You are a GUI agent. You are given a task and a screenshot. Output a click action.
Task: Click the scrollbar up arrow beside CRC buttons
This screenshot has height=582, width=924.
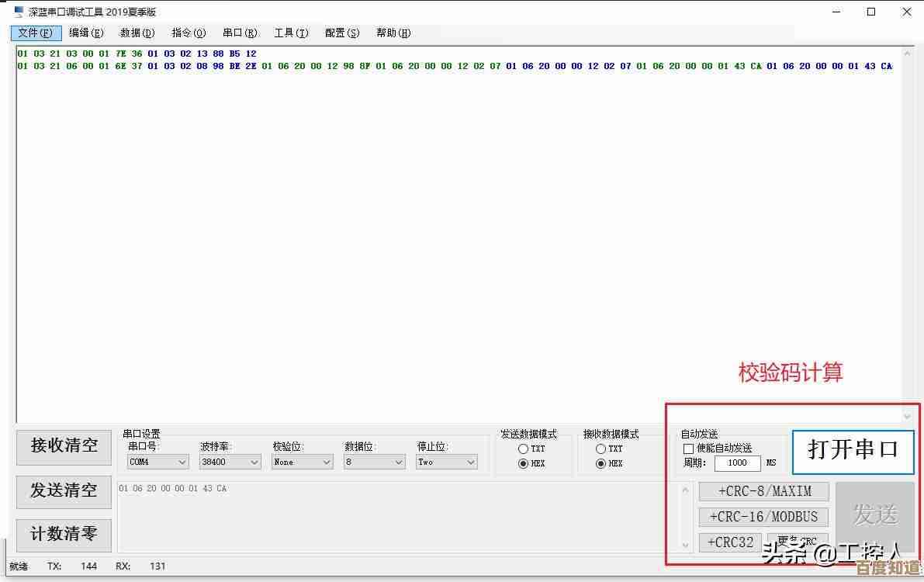(x=686, y=490)
